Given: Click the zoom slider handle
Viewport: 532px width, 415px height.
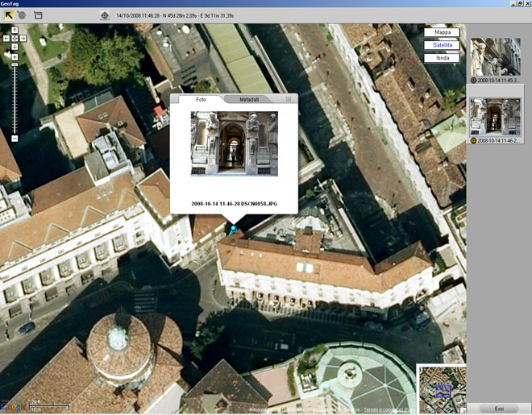Looking at the screenshot, I should (15, 64).
